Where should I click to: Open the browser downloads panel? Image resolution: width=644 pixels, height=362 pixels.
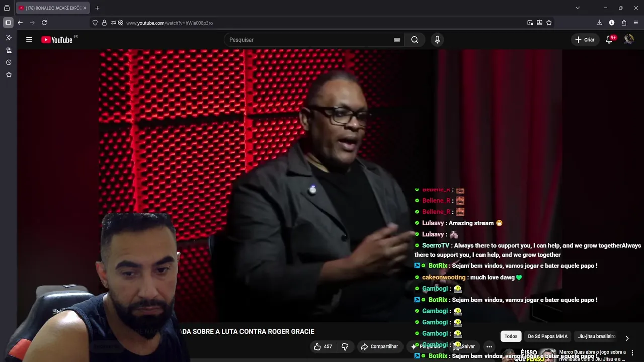[599, 23]
